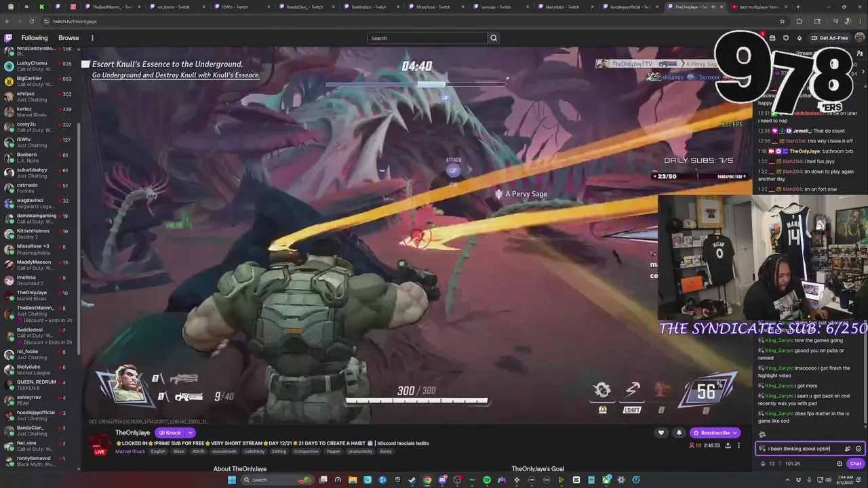The height and width of the screenshot is (488, 868).
Task: Open Discord from the taskbar
Action: 442,480
